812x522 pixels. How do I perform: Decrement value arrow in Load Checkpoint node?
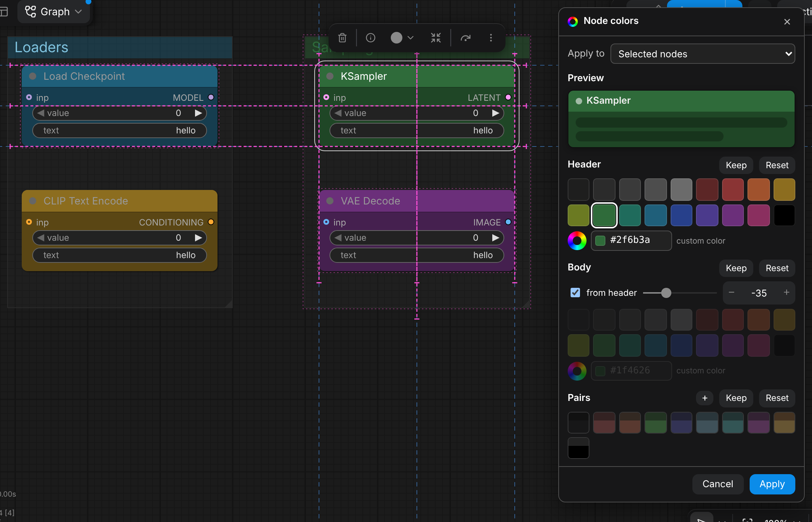click(41, 113)
